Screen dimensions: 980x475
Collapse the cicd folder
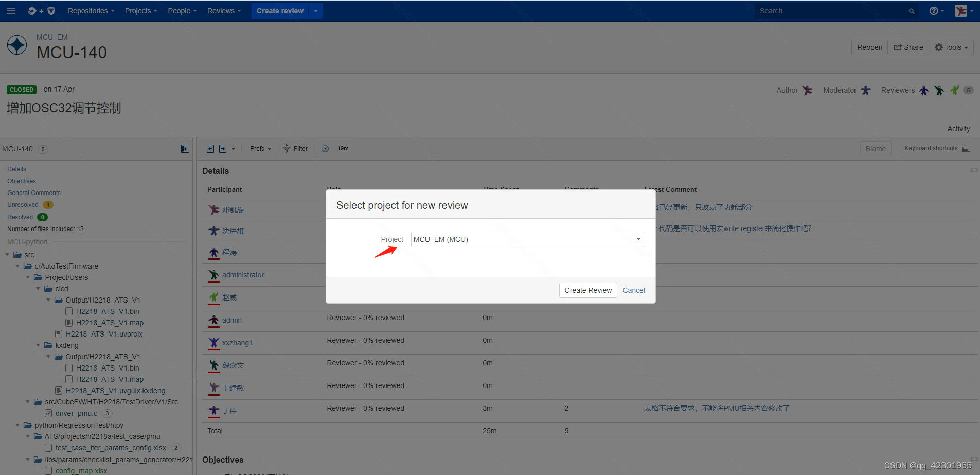[x=38, y=289]
